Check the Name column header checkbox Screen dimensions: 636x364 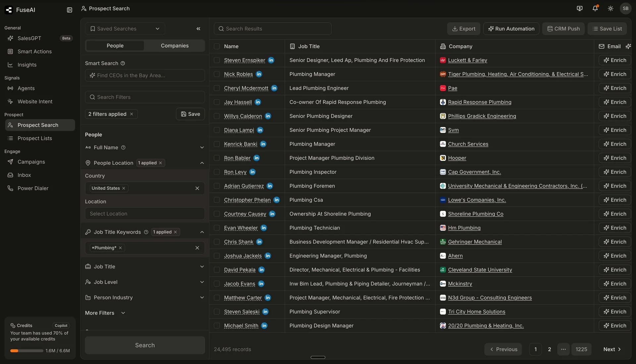click(217, 46)
